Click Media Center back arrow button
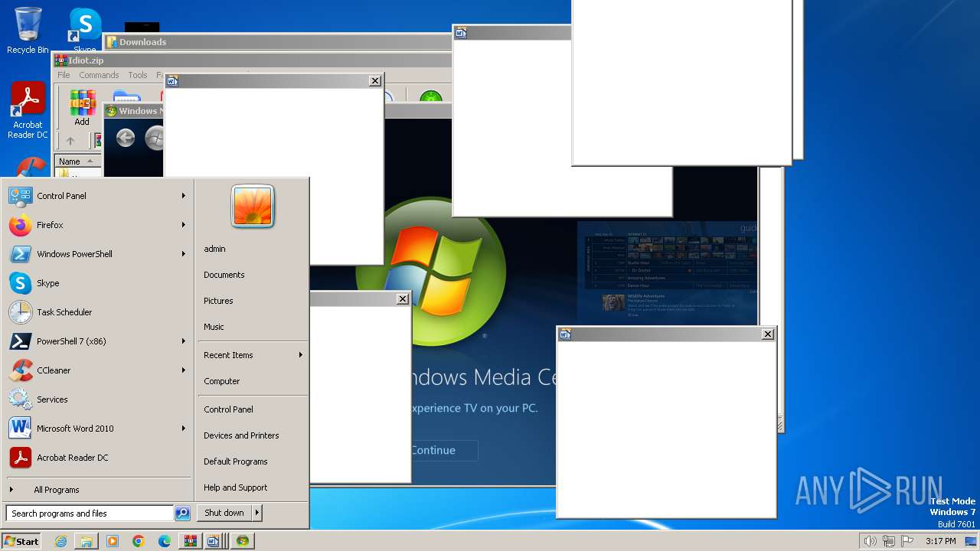This screenshot has height=551, width=980. click(126, 138)
